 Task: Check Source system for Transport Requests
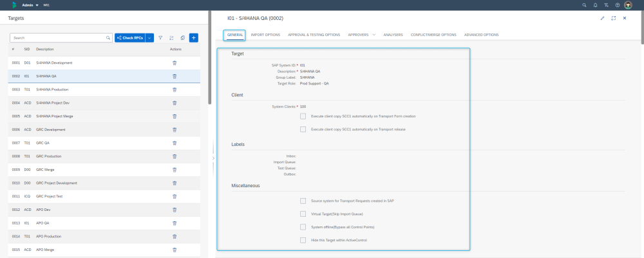303,201
